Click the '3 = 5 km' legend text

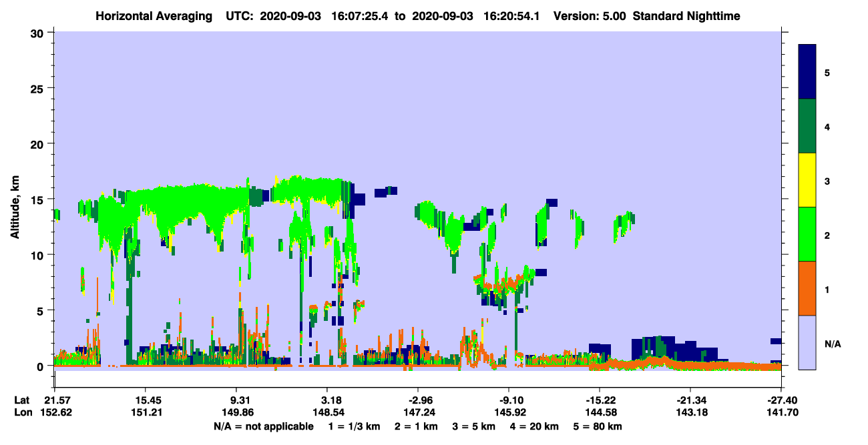point(474,426)
